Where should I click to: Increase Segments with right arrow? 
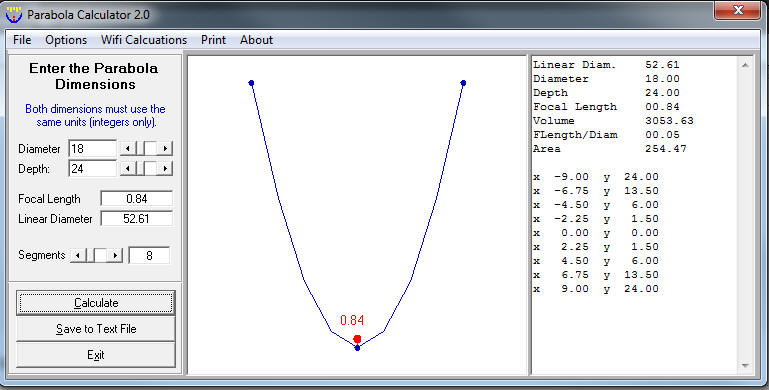[x=115, y=255]
